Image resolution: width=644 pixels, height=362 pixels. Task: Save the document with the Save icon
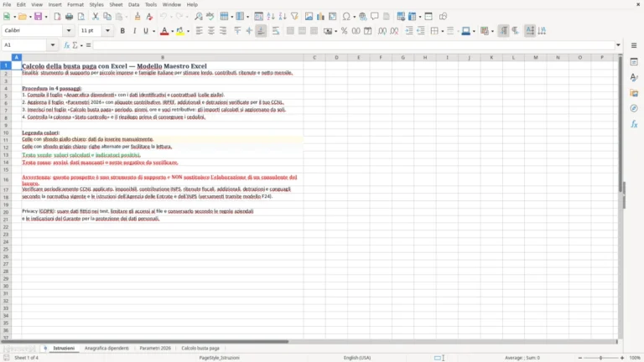pyautogui.click(x=38, y=17)
